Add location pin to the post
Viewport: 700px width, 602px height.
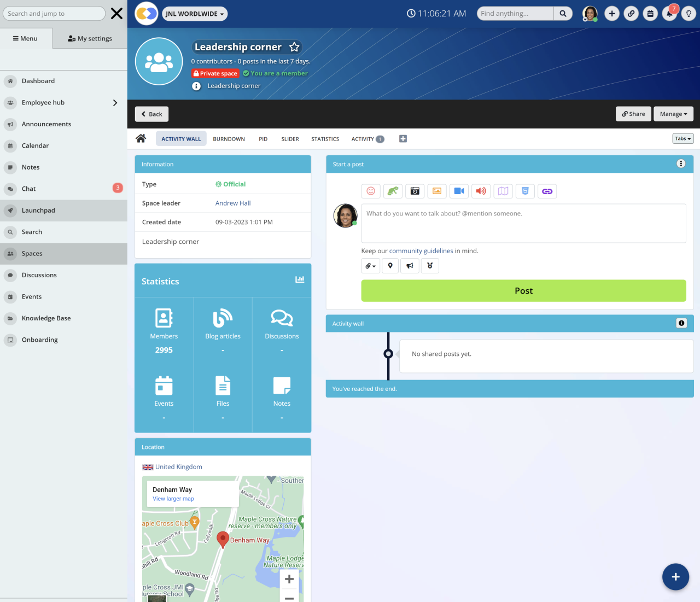pos(390,266)
